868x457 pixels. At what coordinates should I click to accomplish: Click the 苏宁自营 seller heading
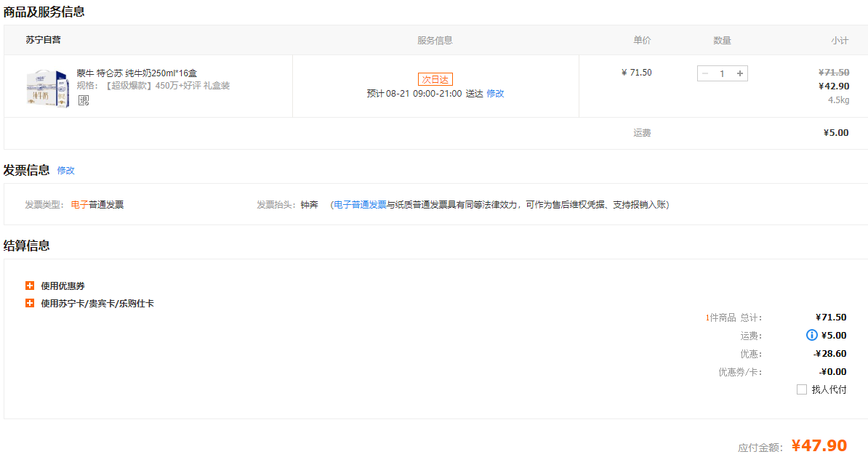(x=43, y=40)
